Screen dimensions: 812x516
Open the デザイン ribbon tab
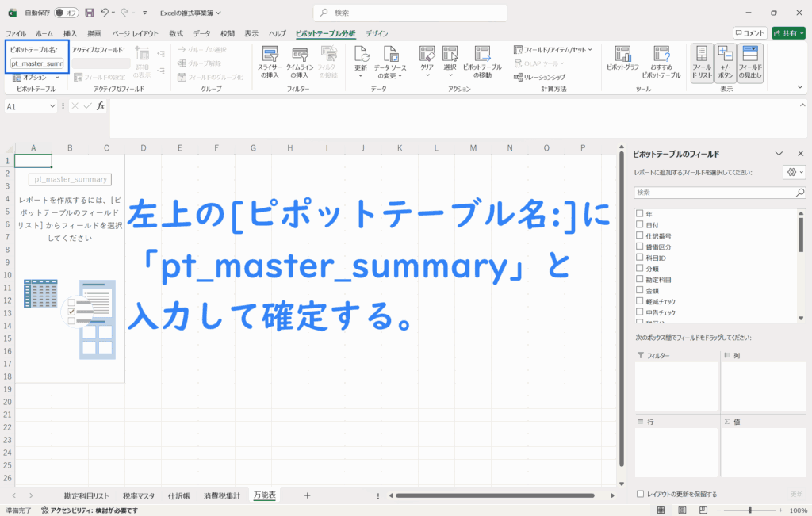tap(377, 34)
